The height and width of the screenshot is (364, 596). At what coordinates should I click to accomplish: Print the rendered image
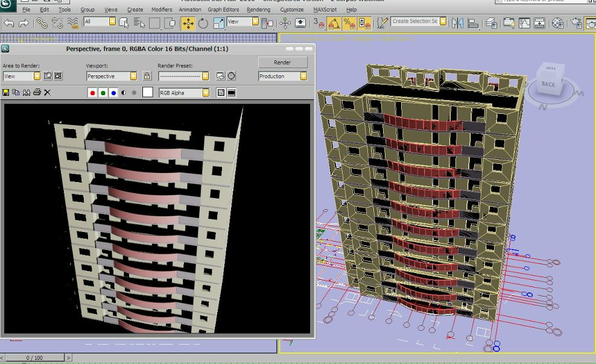coord(37,93)
